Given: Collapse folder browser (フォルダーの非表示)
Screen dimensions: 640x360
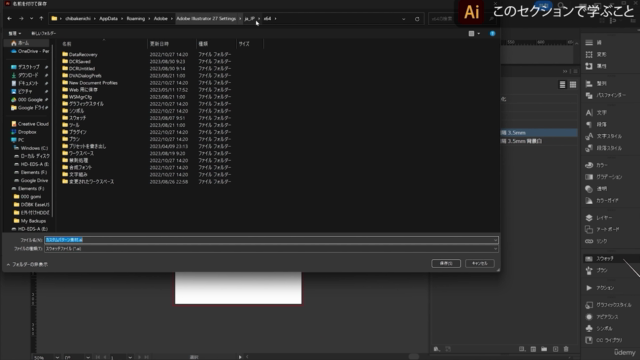Looking at the screenshot, I should coord(27,264).
